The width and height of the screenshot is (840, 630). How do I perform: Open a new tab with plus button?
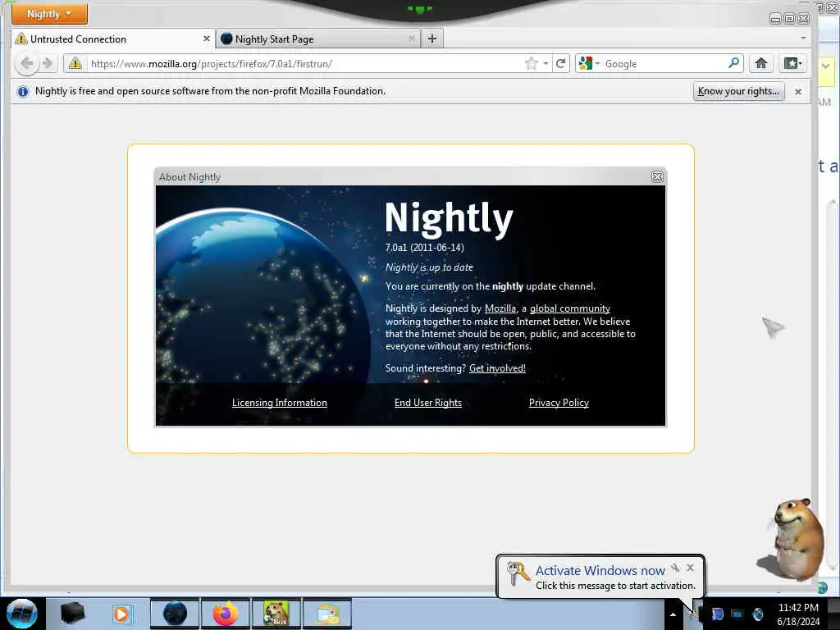pyautogui.click(x=431, y=39)
